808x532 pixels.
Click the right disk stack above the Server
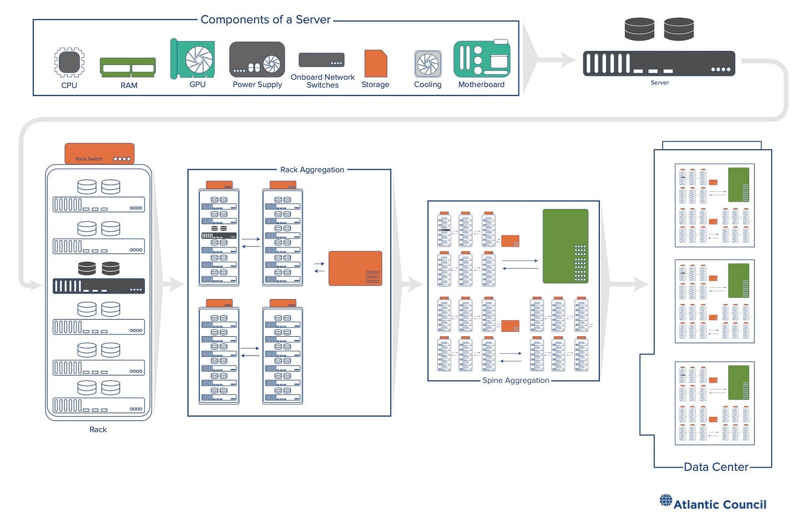pyautogui.click(x=679, y=29)
